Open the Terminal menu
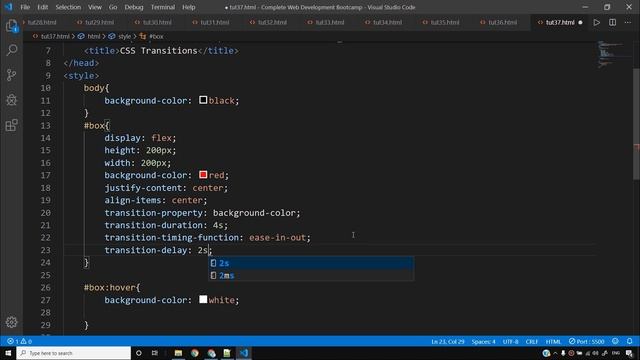This screenshot has height=360, width=640. pyautogui.click(x=163, y=7)
